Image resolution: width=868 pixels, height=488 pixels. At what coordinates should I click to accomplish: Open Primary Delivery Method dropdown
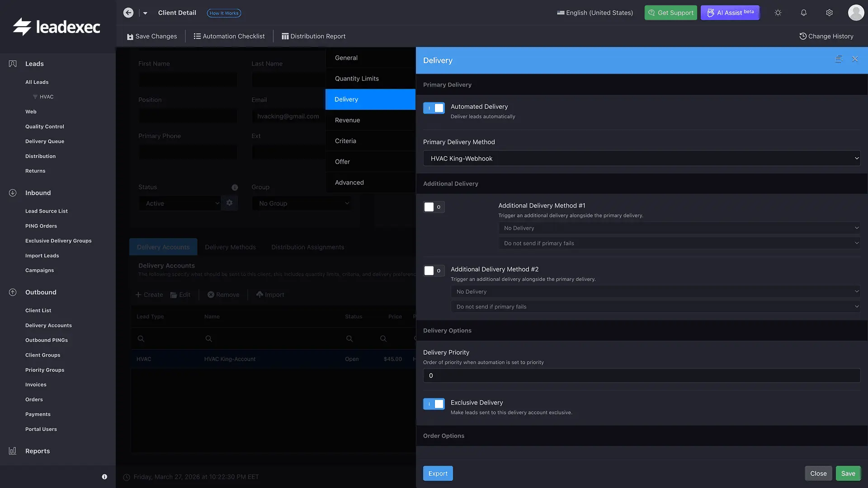point(642,159)
